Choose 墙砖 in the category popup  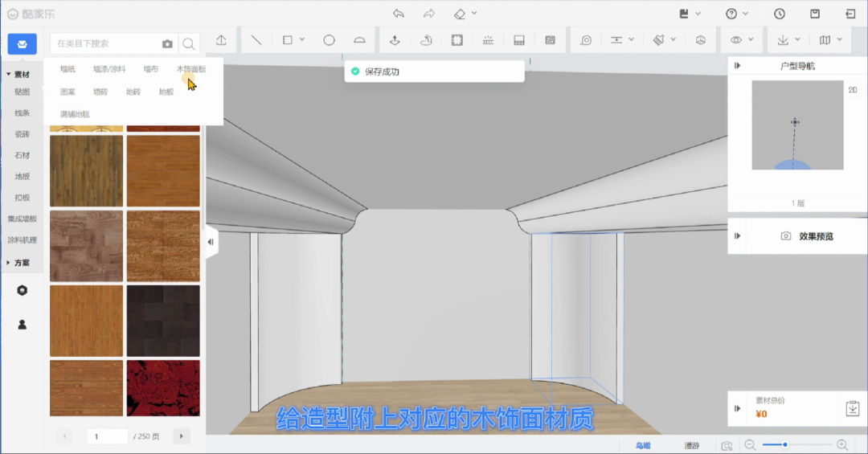pyautogui.click(x=100, y=92)
